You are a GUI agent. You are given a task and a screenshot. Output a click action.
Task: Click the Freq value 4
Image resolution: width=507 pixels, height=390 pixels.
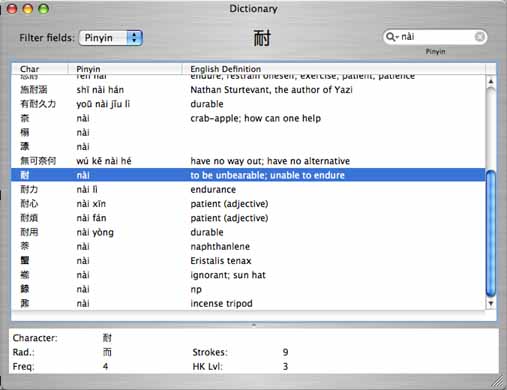105,367
